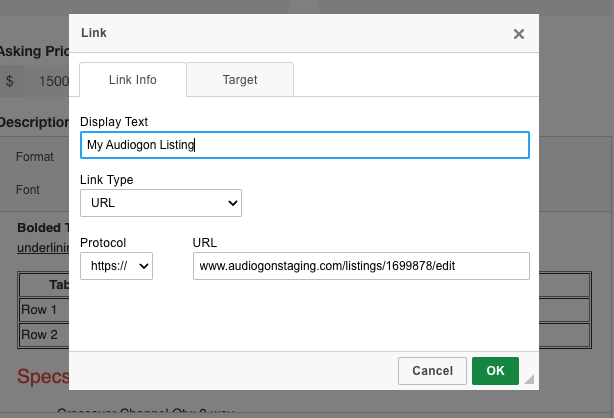Click into the Display Text field
Screen dimensions: 614x418
pos(305,145)
